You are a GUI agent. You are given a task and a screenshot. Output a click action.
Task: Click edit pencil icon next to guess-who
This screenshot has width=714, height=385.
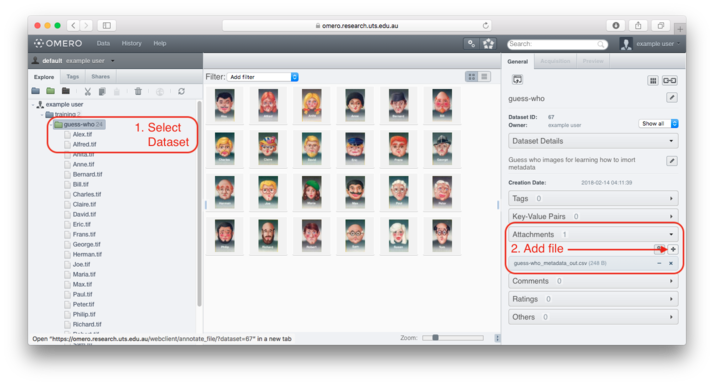(672, 98)
